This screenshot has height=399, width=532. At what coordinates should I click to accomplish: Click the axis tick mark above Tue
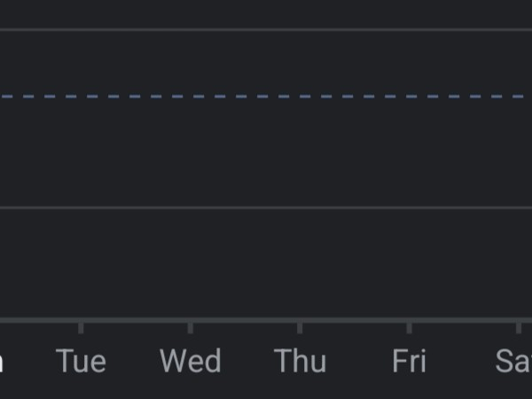(81, 327)
